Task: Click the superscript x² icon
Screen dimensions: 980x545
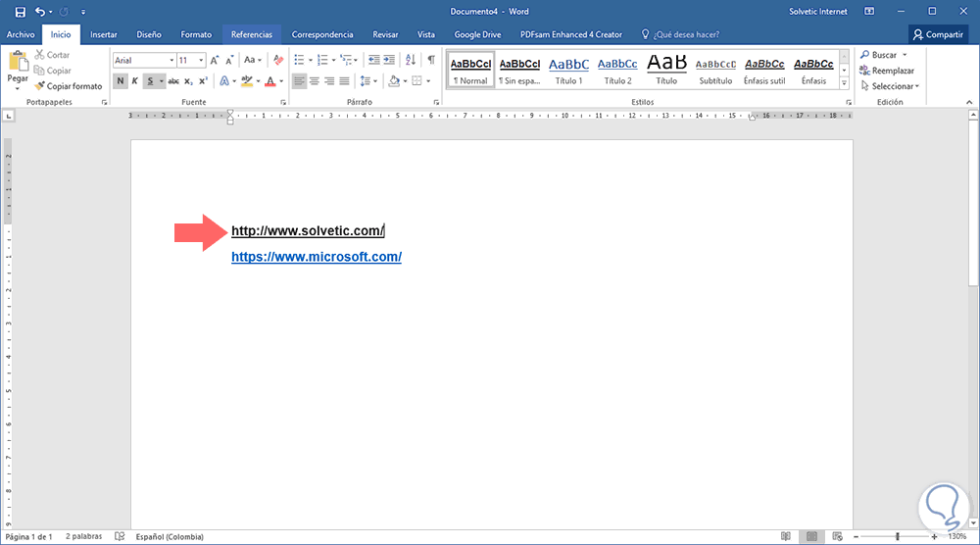Action: coord(203,81)
